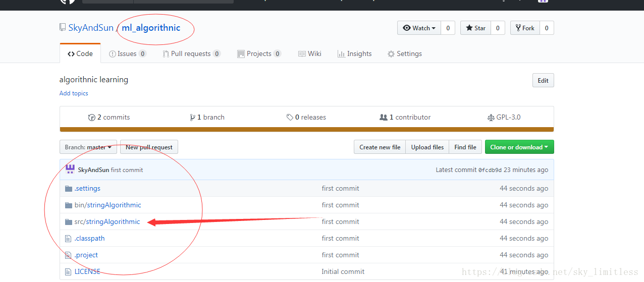This screenshot has width=644, height=282.
Task: Open the fork count beside Fork
Action: [547, 28]
